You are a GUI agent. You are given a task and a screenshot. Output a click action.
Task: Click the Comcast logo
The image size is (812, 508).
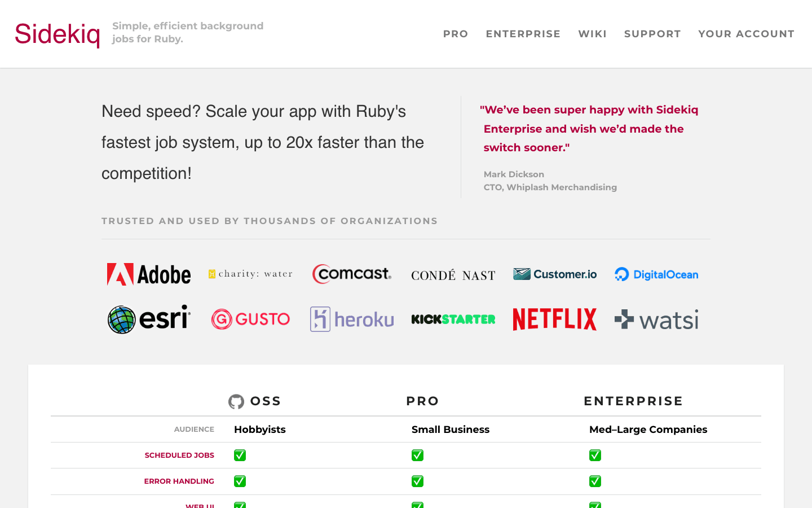[x=352, y=274]
